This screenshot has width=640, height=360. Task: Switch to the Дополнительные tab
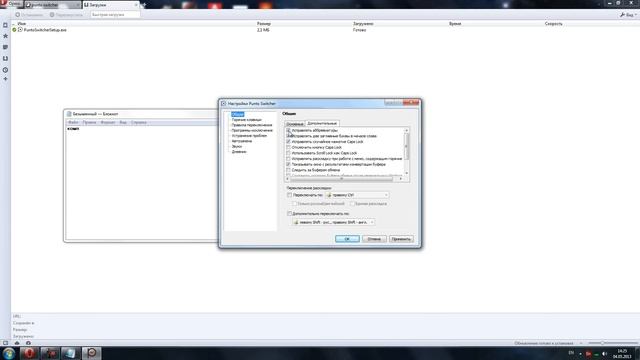point(322,123)
